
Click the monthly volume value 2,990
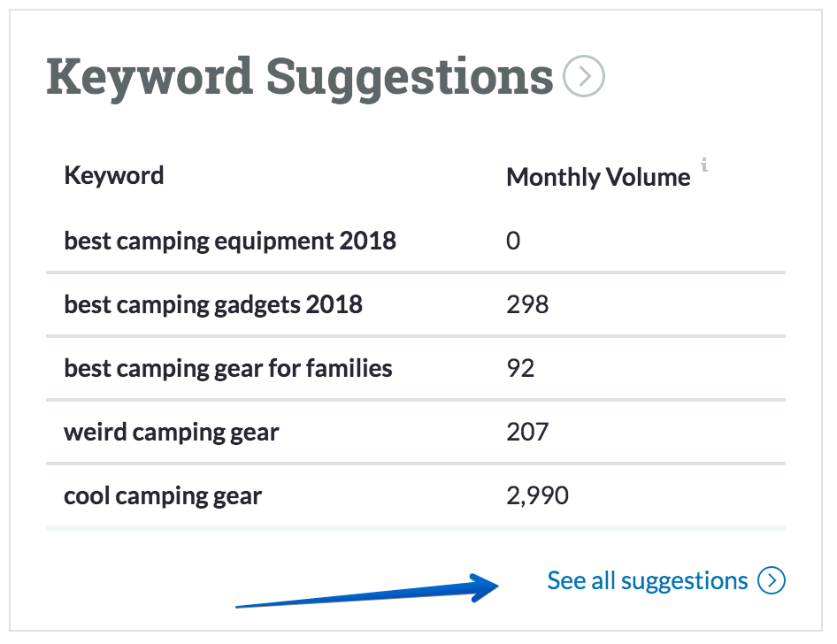(538, 496)
